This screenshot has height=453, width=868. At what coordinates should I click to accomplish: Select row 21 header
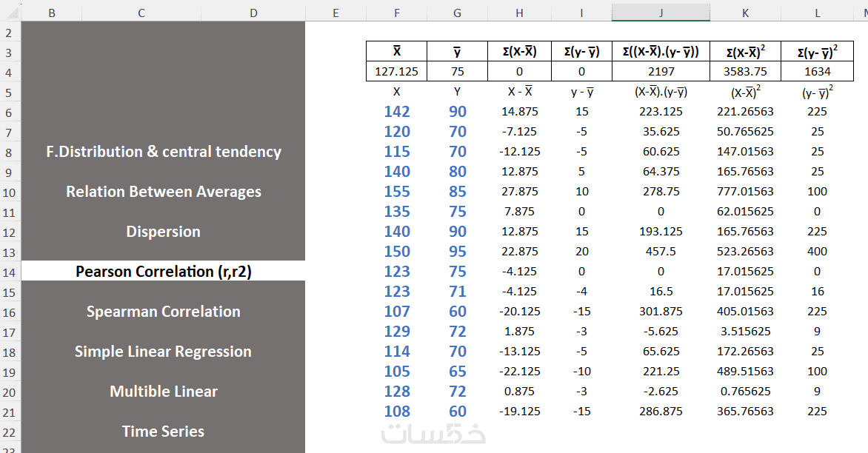[9, 411]
